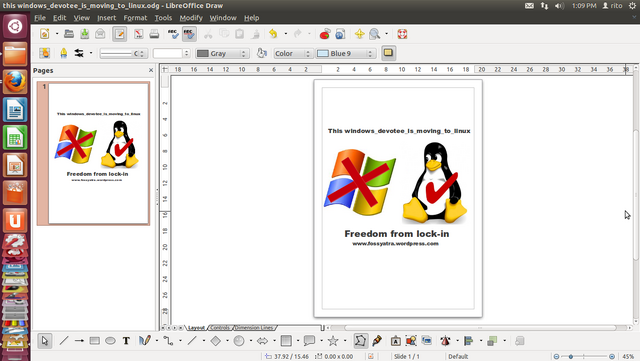Click the Print icon

click(154, 34)
